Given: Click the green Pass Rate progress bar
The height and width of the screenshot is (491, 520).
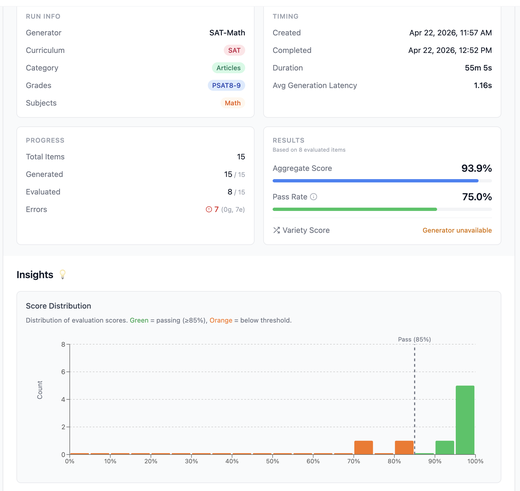Looking at the screenshot, I should point(382,209).
